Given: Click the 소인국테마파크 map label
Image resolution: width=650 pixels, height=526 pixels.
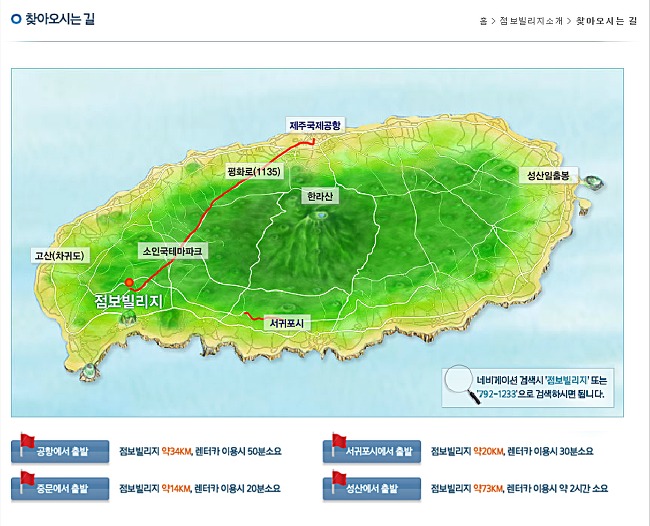Looking at the screenshot, I should (x=172, y=251).
